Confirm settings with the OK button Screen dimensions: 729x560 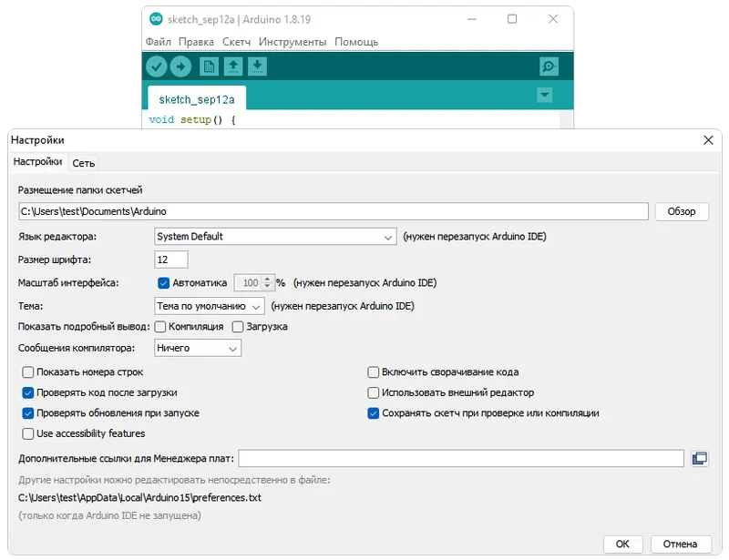(x=622, y=543)
